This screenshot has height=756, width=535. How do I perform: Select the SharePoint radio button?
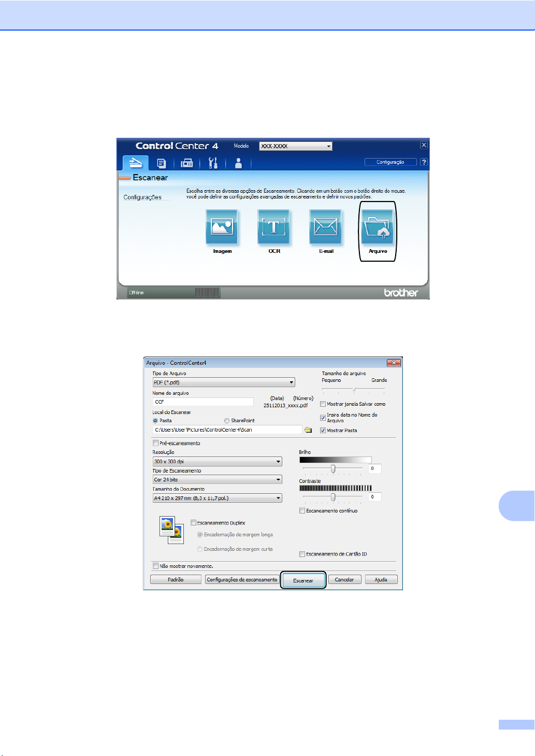point(227,421)
